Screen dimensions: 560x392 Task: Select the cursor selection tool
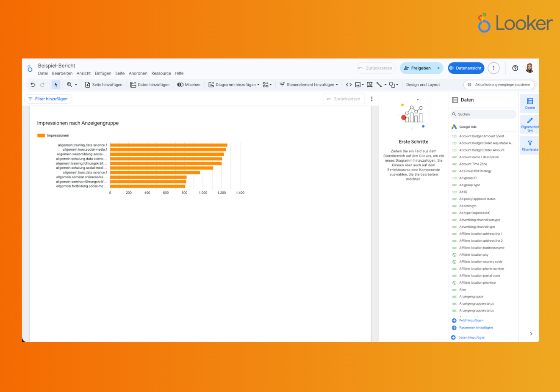pyautogui.click(x=56, y=84)
